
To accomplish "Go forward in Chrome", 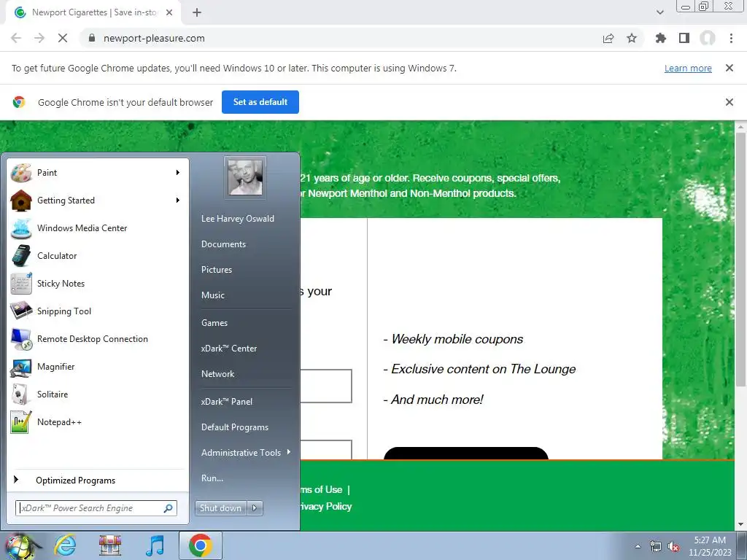I will [39, 38].
